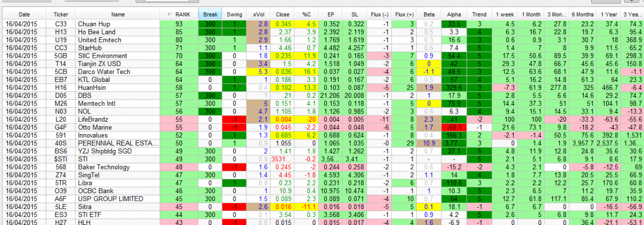Sort by the xVol column header
Screen dimensions: 644x225
click(x=258, y=15)
